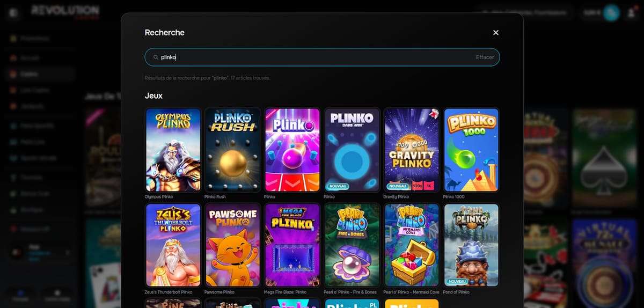This screenshot has height=308, width=644.
Task: Launch the Plinko Rush game tile
Action: [233, 150]
